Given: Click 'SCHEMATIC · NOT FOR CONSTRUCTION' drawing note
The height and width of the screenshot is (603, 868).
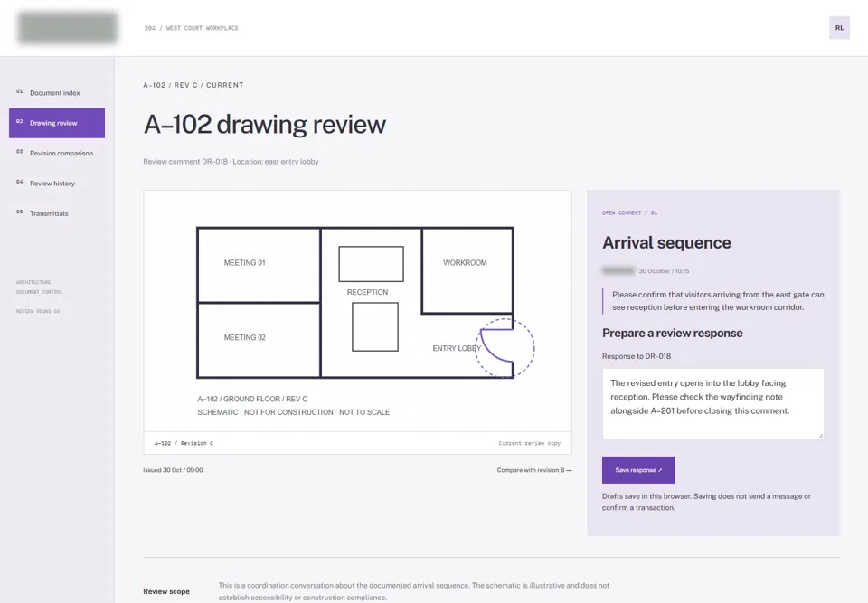Looking at the screenshot, I should pyautogui.click(x=293, y=412).
